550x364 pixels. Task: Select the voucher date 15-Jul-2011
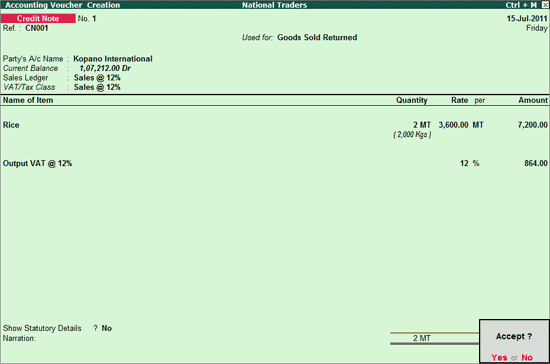[527, 19]
